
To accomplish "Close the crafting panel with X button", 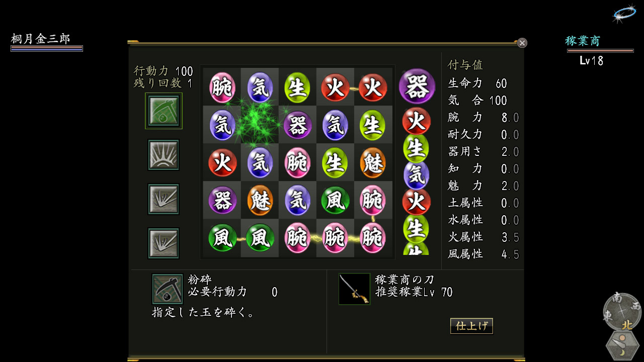I will [522, 43].
